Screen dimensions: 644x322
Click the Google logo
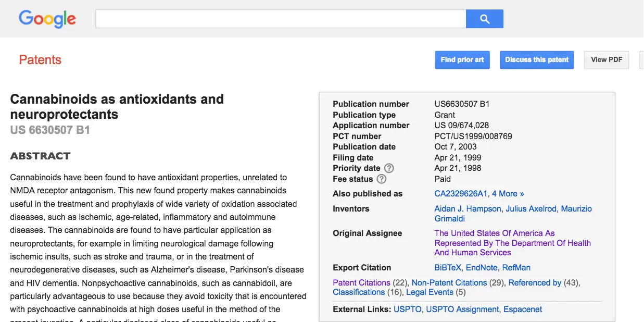click(x=47, y=19)
